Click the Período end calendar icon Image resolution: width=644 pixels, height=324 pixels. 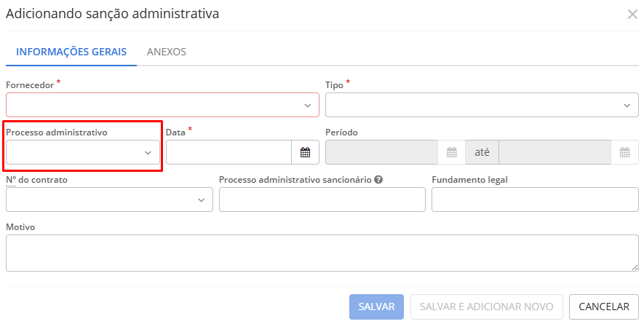[x=624, y=152]
